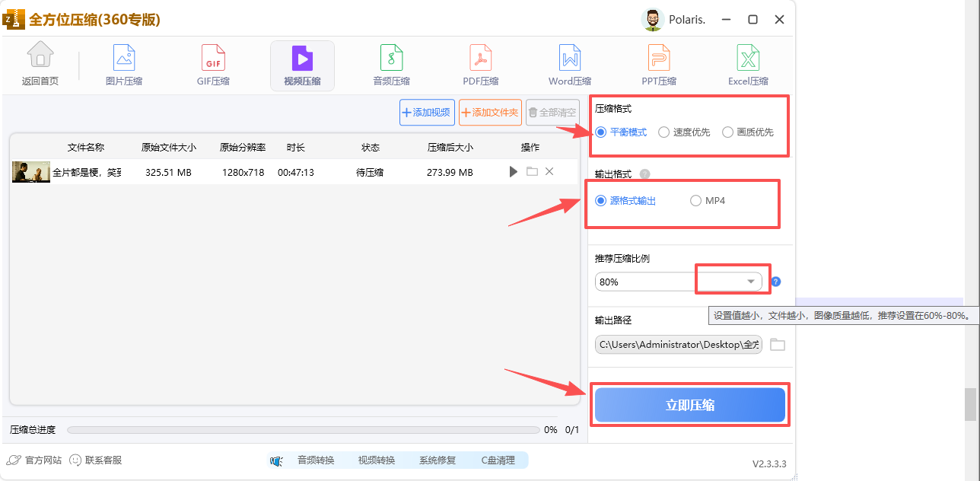Switch to Word压缩 mode
The image size is (980, 481).
(x=569, y=65)
